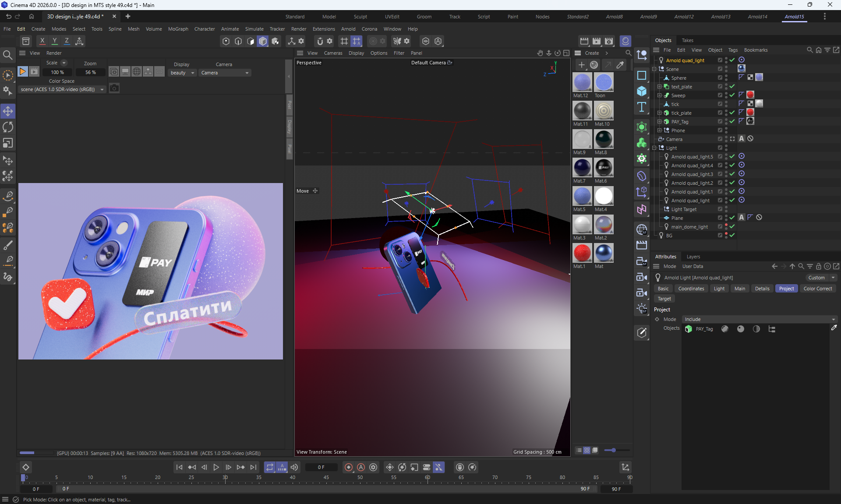Select the Rotate tool in left toolbar
841x504 pixels.
(8, 127)
